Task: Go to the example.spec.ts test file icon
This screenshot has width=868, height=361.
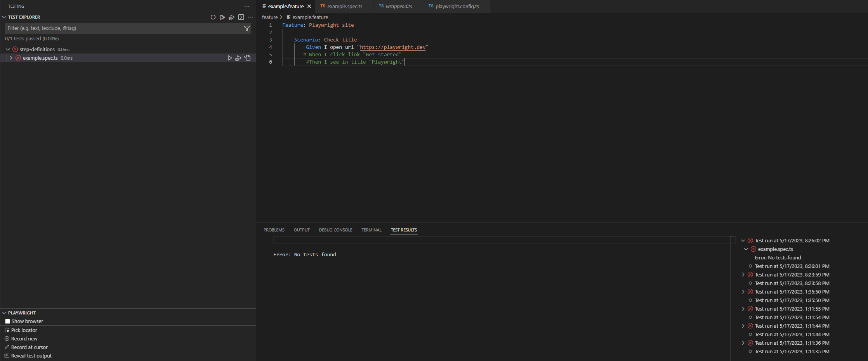Action: pos(248,58)
